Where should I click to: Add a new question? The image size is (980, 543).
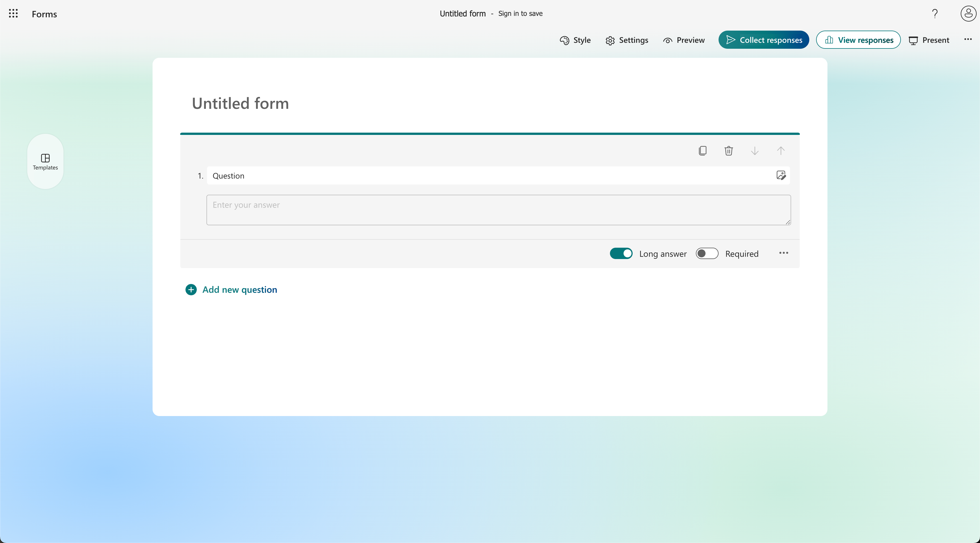pos(231,289)
